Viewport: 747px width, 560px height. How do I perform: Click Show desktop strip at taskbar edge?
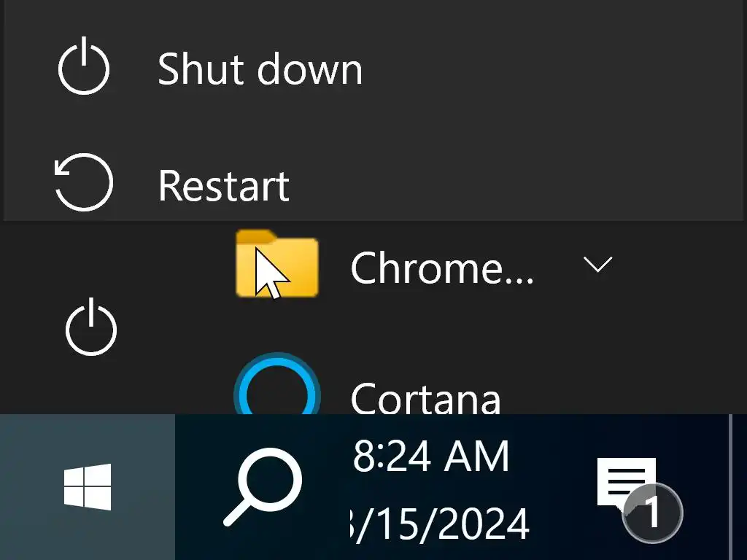[738, 487]
